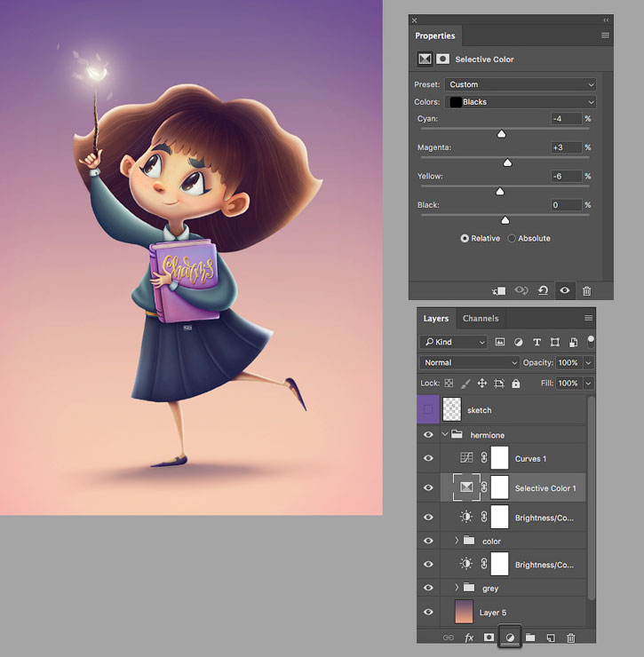Click the Opacity value field

[x=568, y=362]
